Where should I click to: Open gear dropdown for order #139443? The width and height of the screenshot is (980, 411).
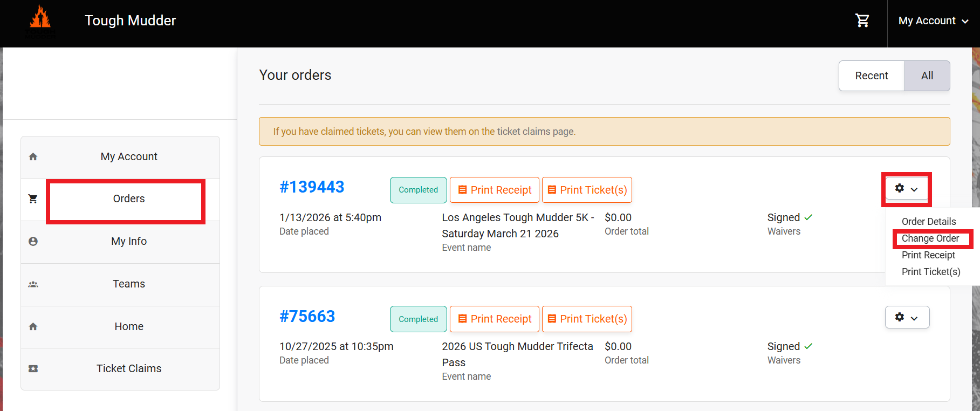(907, 189)
